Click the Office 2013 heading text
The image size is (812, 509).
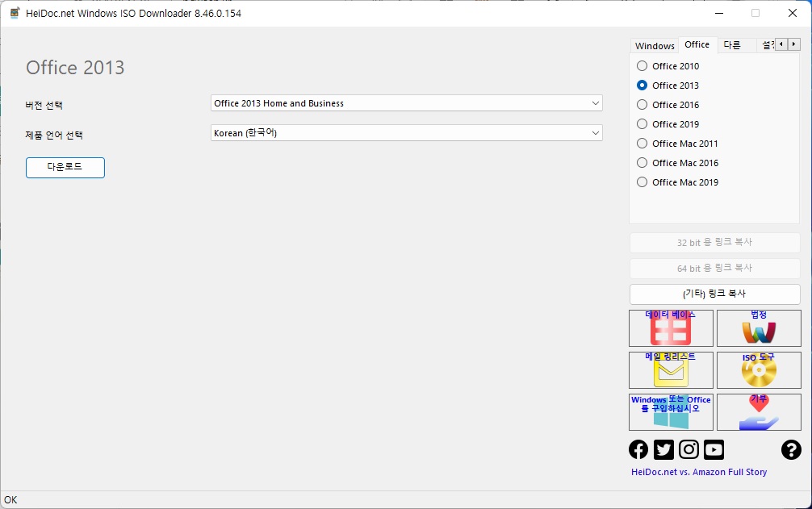click(75, 68)
